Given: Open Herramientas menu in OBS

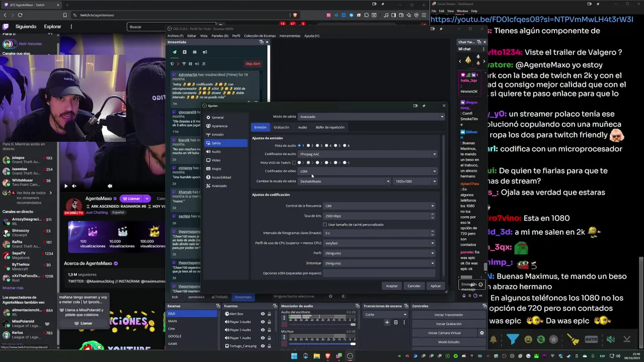Looking at the screenshot, I should point(290,36).
